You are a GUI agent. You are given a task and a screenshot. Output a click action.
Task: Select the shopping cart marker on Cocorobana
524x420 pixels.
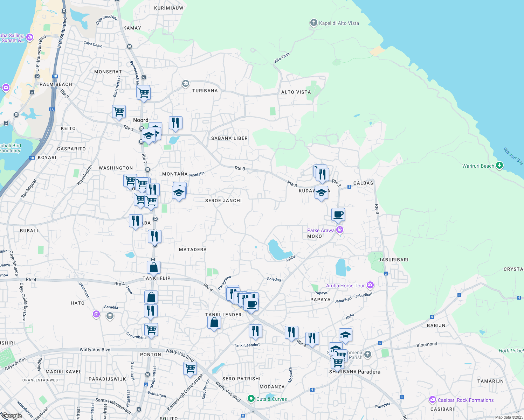coord(151,329)
